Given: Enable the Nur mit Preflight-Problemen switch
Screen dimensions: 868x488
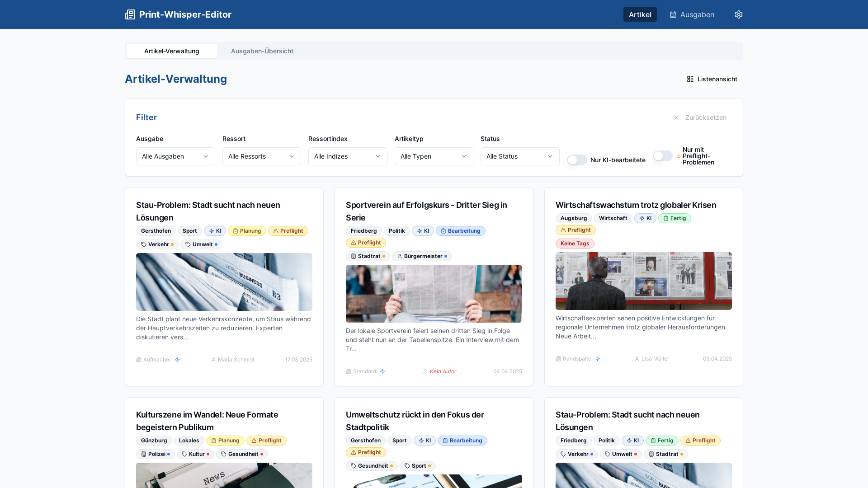Looking at the screenshot, I should coord(663,156).
